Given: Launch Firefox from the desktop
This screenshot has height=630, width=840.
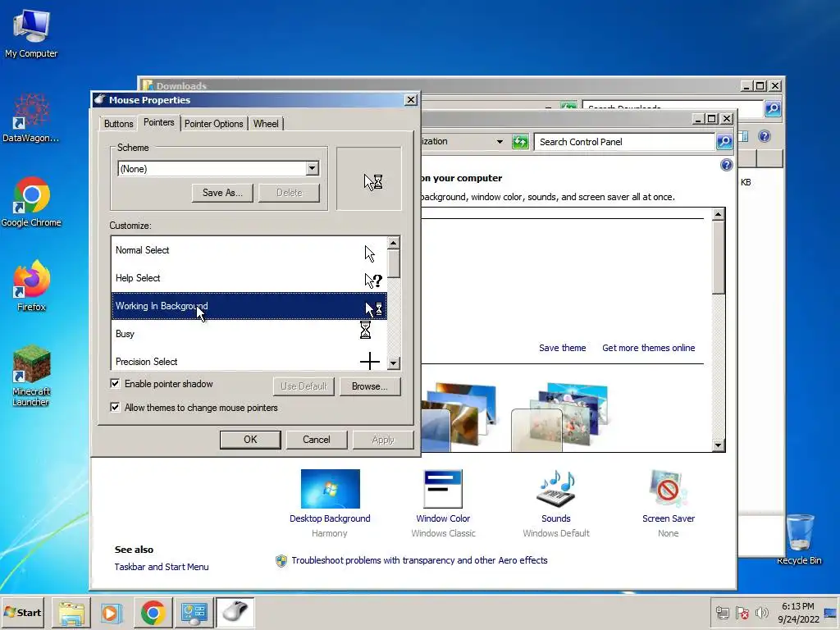Looking at the screenshot, I should pyautogui.click(x=31, y=286).
